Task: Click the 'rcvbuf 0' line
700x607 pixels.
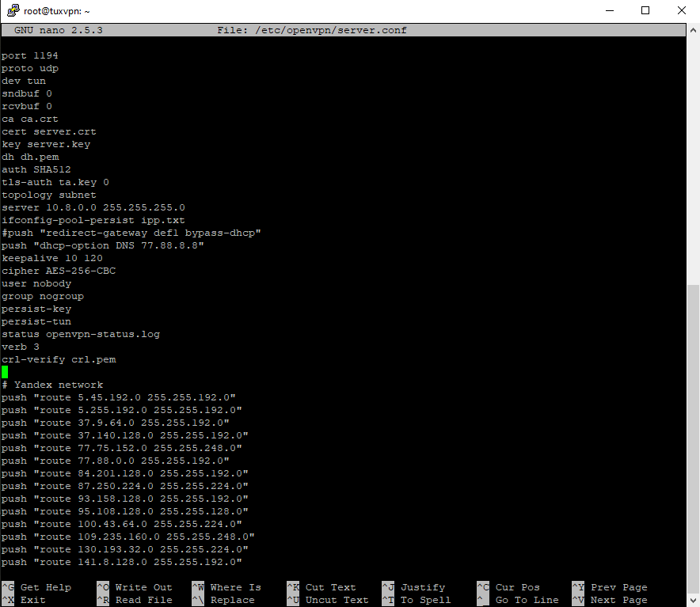Action: [27, 106]
